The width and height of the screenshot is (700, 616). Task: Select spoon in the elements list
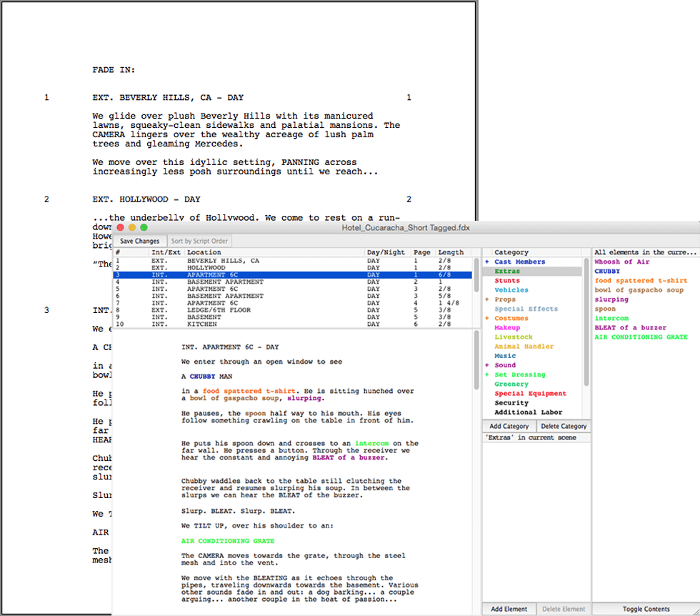(605, 309)
